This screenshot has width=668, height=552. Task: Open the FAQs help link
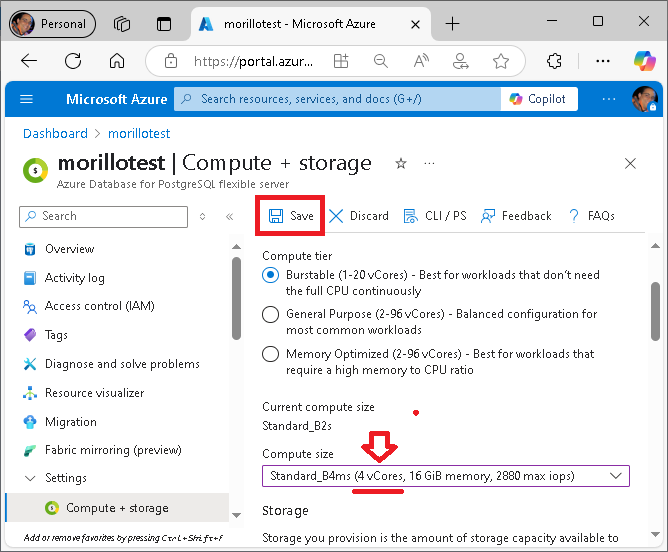coord(592,216)
